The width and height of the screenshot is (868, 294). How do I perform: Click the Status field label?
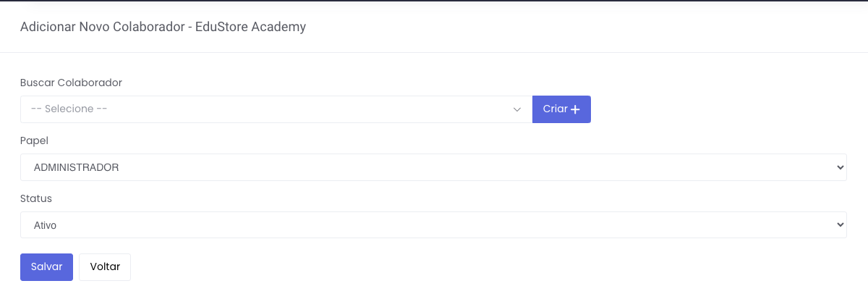point(36,198)
